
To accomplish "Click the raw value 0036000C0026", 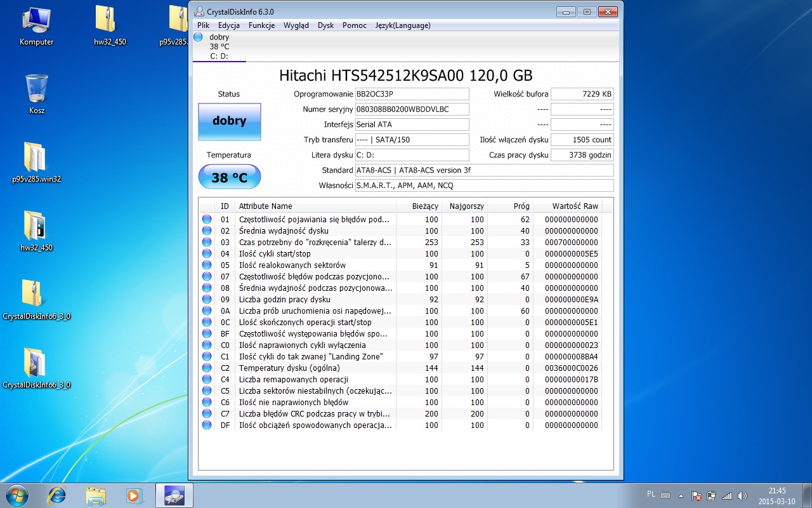I will click(x=572, y=368).
